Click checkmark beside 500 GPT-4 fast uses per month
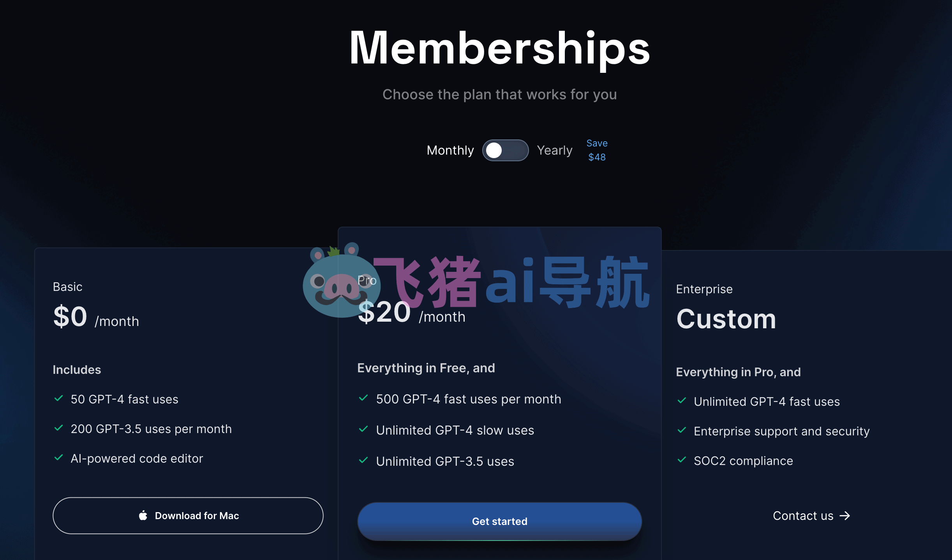 (x=363, y=398)
